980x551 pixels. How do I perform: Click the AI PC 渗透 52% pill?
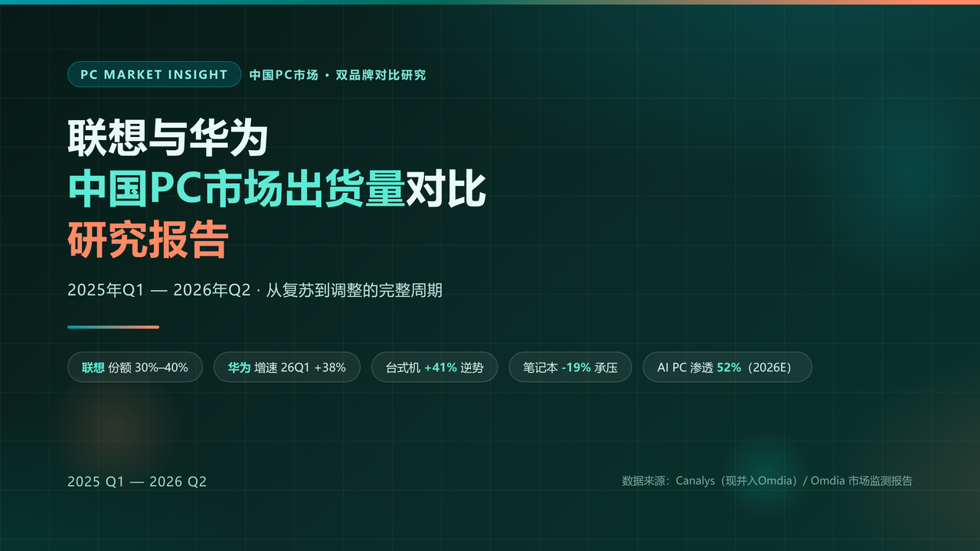pyautogui.click(x=727, y=367)
